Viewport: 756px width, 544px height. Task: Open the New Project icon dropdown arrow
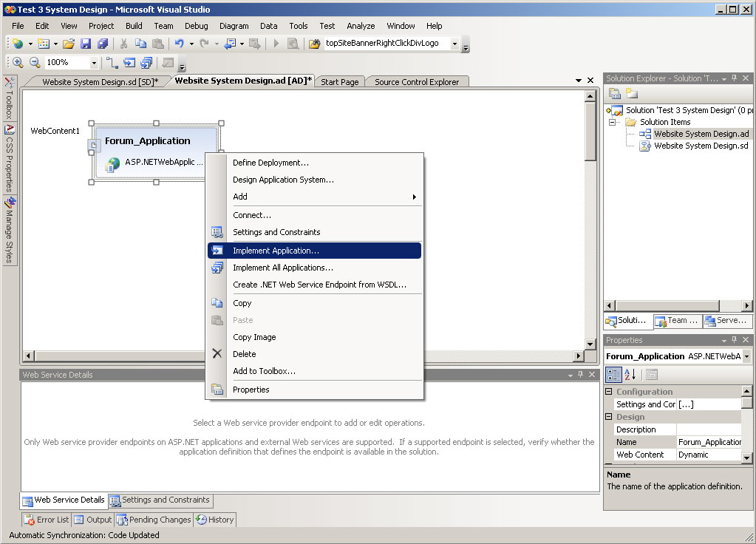30,44
